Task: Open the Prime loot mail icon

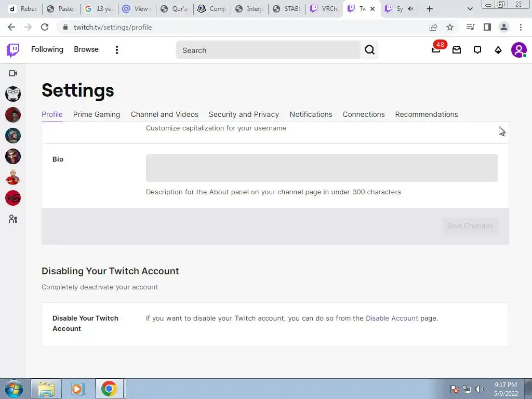Action: [457, 50]
